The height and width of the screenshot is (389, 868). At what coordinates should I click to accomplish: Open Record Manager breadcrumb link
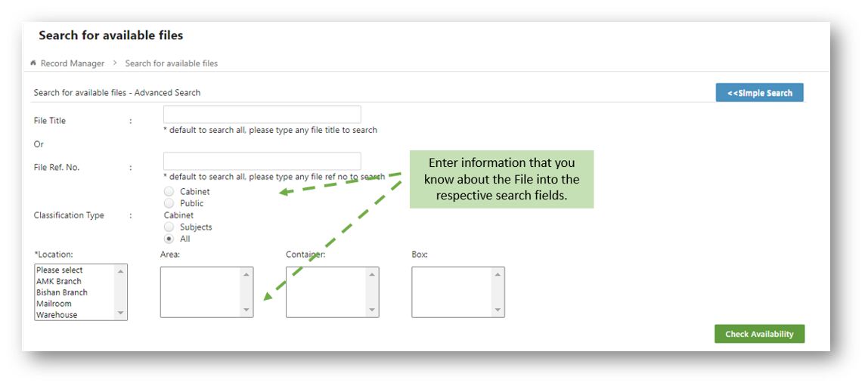[x=73, y=63]
